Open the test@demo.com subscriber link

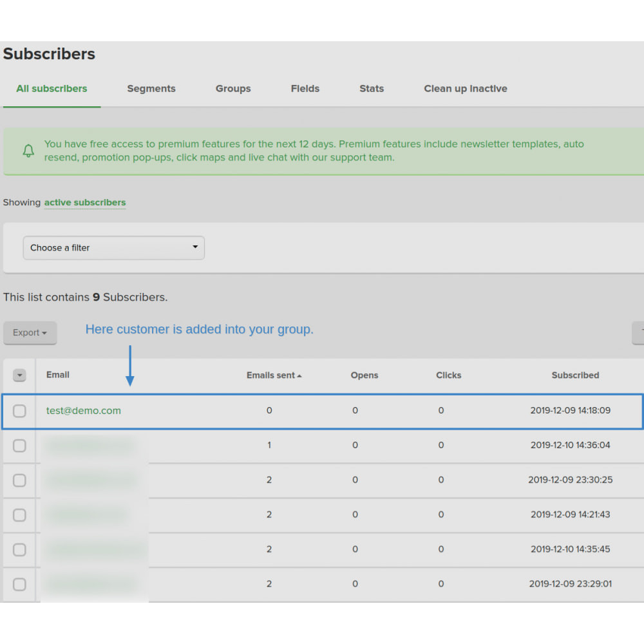(83, 411)
